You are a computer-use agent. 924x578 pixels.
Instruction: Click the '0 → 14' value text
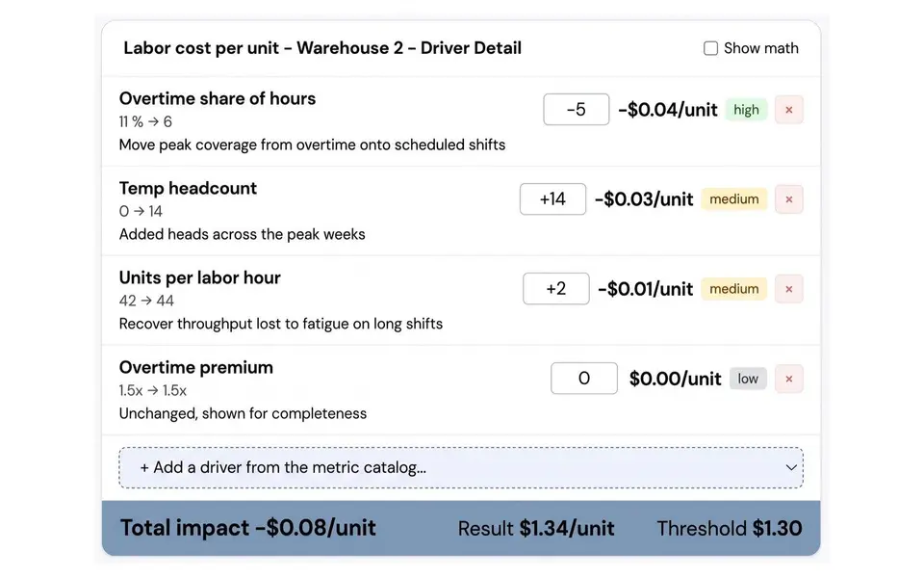pos(141,212)
